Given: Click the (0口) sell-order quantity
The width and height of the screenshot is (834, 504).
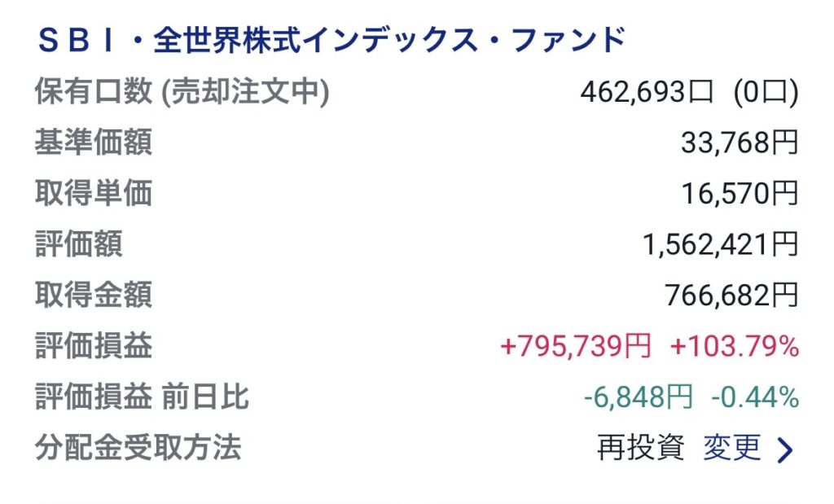Looking at the screenshot, I should [766, 92].
